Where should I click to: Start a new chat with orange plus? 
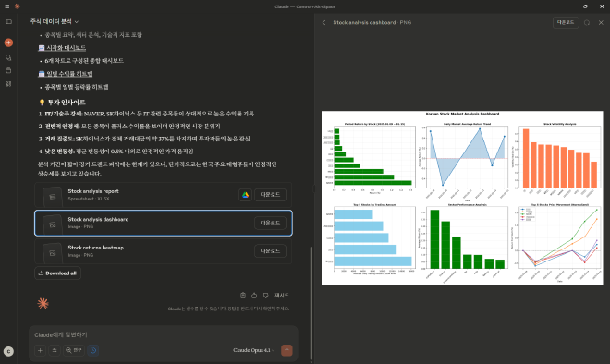[8, 42]
